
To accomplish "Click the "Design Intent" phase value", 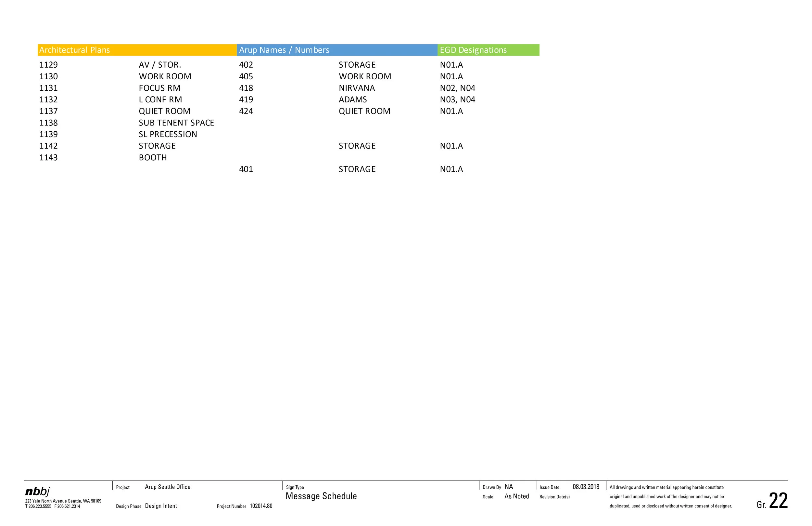I will [161, 506].
